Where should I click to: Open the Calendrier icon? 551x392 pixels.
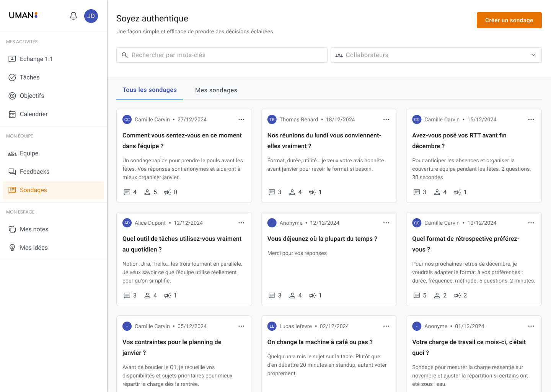click(x=12, y=114)
